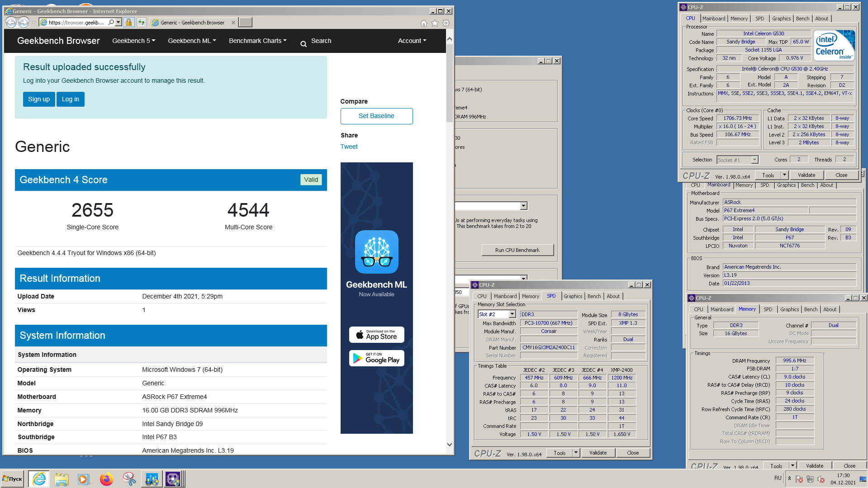This screenshot has height=488, width=868.
Task: Expand the Account menu
Action: coord(412,41)
